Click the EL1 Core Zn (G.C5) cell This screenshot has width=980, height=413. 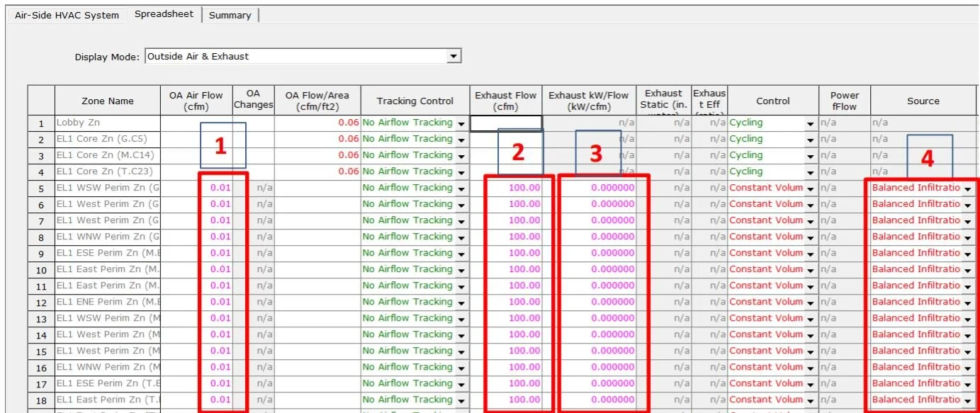108,139
